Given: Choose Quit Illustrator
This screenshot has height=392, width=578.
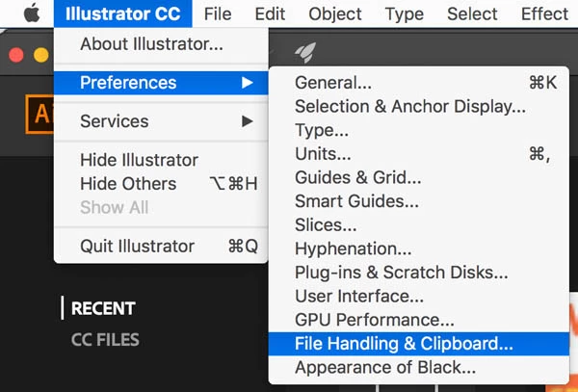Looking at the screenshot, I should click(161, 247).
